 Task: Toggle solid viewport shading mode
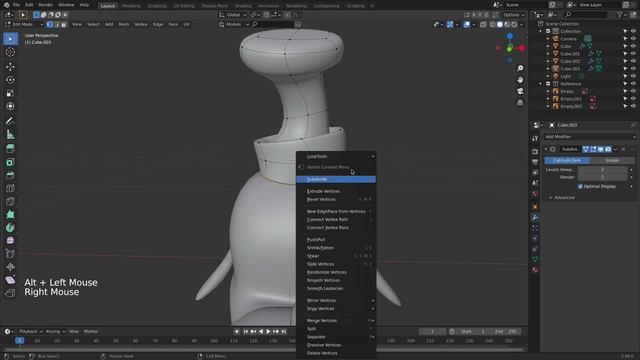[x=500, y=24]
